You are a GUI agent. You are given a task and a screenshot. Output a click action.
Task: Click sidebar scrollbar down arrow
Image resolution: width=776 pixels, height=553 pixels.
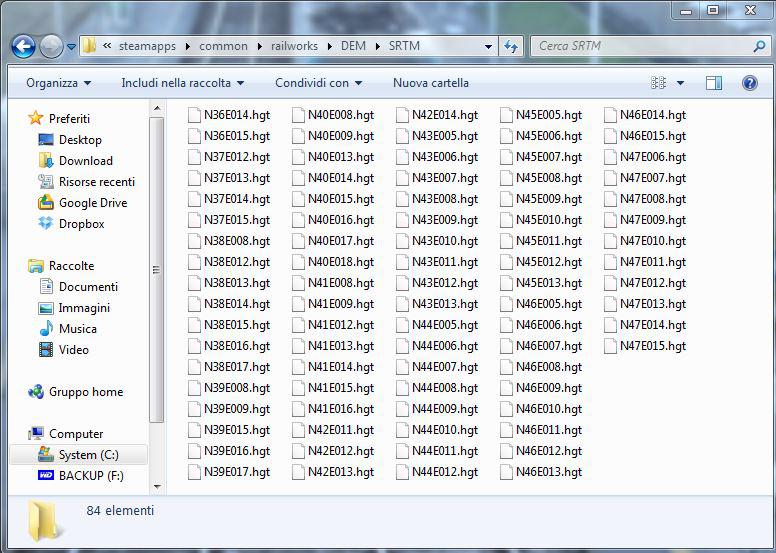(157, 487)
